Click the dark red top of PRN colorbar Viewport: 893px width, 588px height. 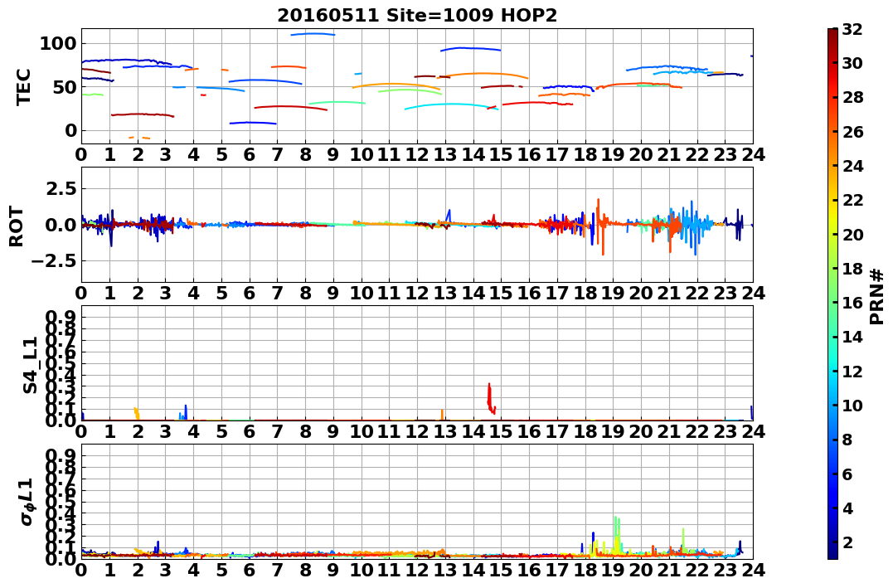click(832, 34)
